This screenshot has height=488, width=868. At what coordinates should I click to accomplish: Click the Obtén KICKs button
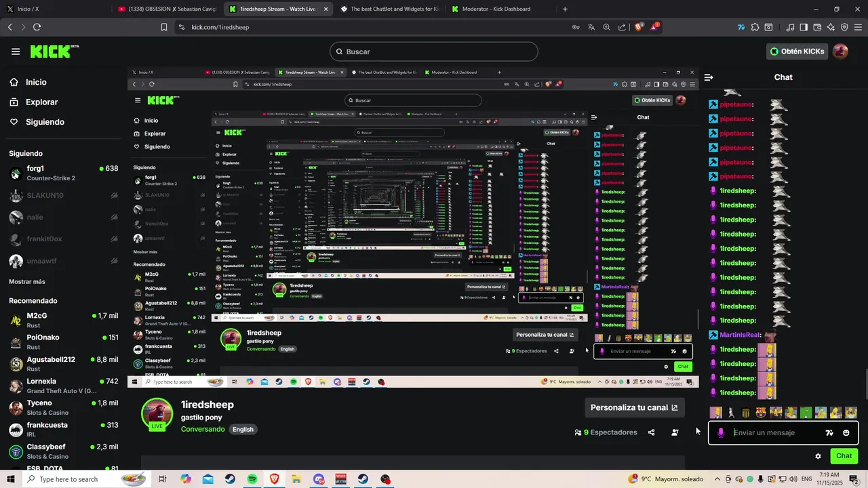tap(797, 52)
